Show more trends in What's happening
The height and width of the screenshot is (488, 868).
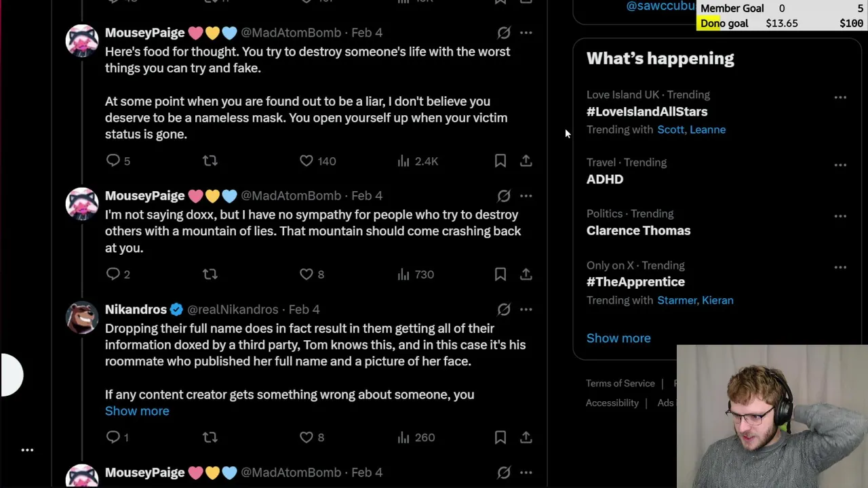coord(618,338)
